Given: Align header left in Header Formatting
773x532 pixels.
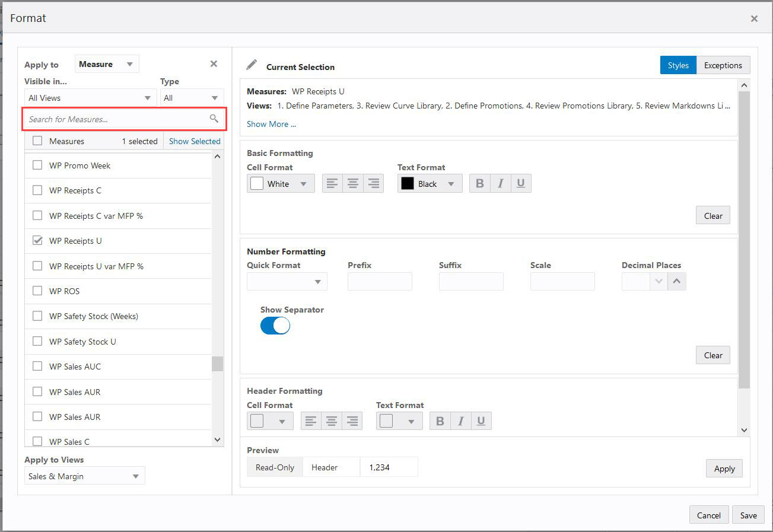Looking at the screenshot, I should click(x=311, y=421).
